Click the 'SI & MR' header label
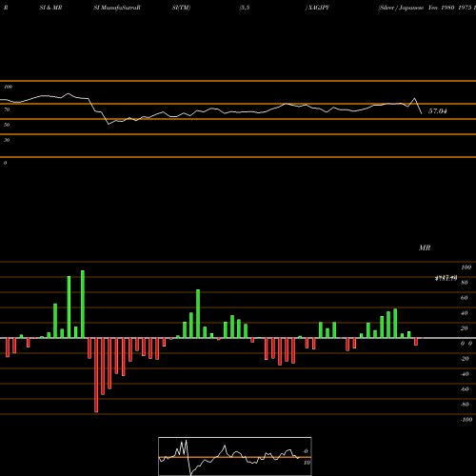 [x=50, y=8]
